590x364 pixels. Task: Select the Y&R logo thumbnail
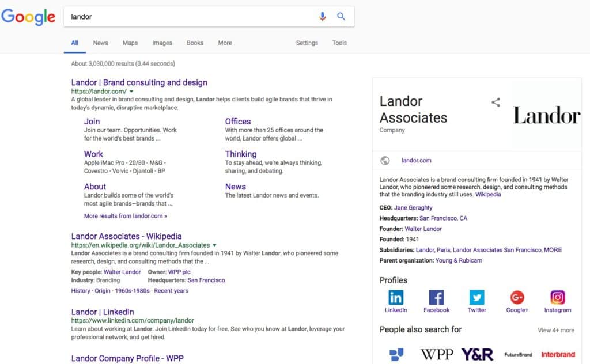(x=477, y=354)
